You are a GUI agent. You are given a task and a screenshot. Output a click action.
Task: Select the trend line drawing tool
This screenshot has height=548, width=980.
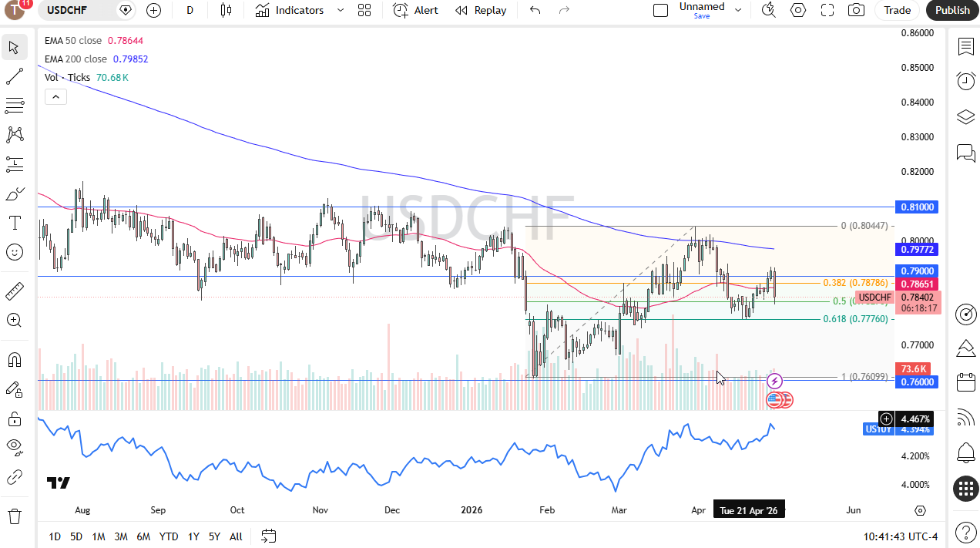click(15, 76)
